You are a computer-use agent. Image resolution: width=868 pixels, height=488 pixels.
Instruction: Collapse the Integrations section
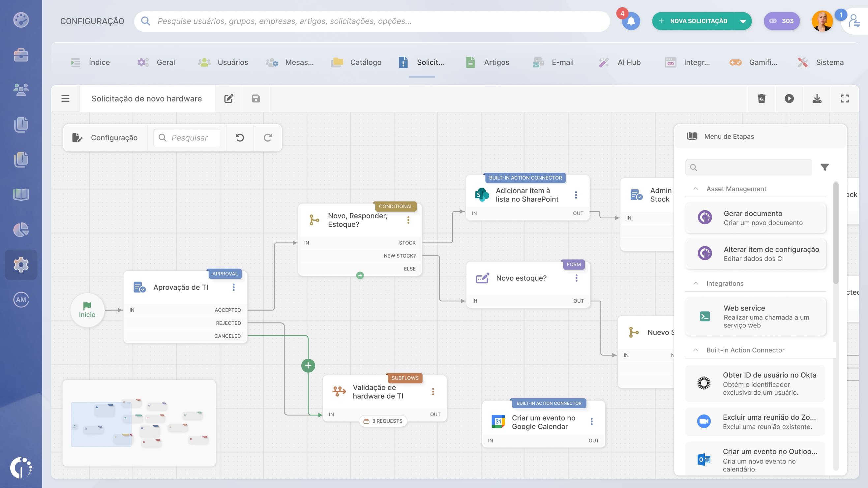coord(696,284)
